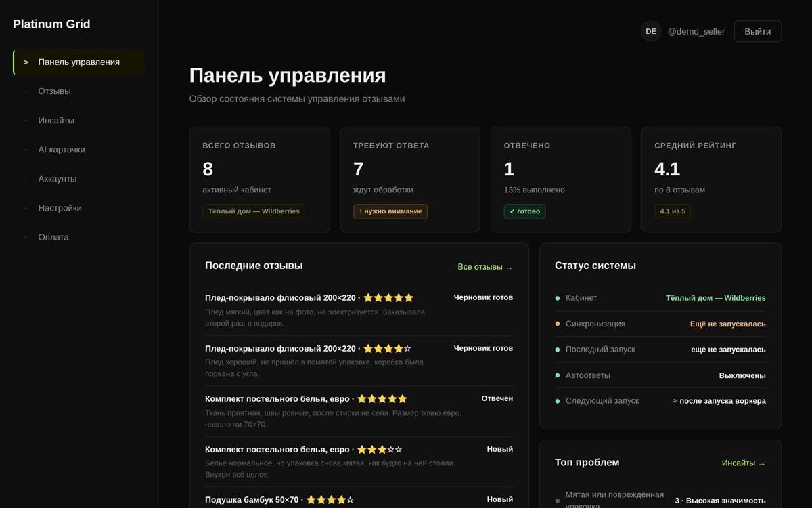The height and width of the screenshot is (508, 812).
Task: Open the five-star Комплект постельного белья review
Action: coord(359,411)
